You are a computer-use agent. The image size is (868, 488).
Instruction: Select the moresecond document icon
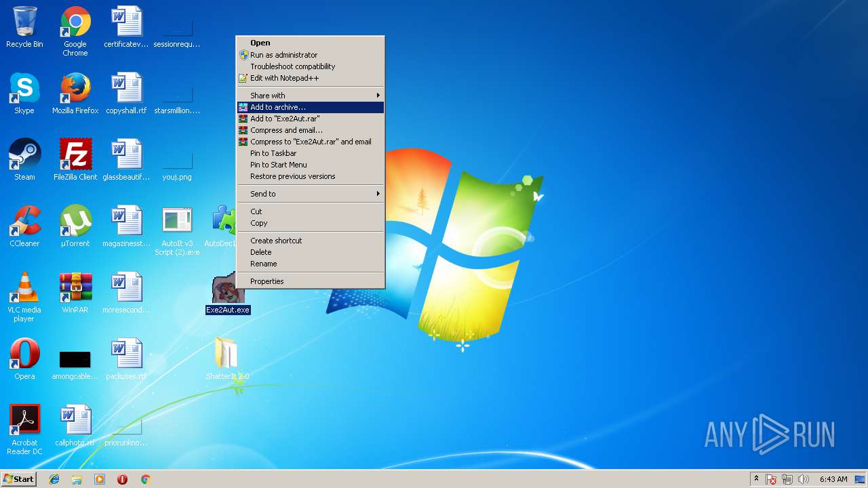click(126, 293)
